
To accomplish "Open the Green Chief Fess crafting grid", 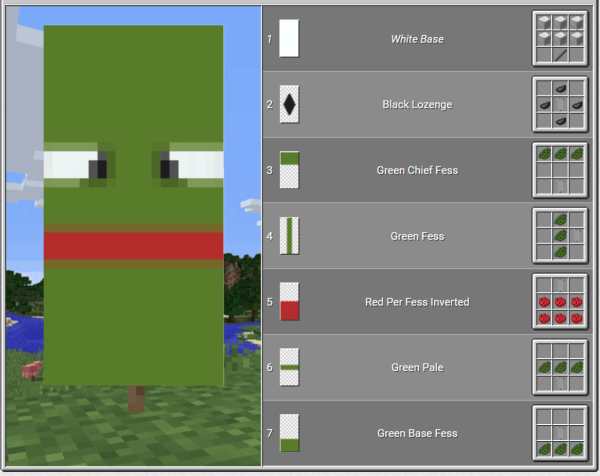I will coord(559,170).
